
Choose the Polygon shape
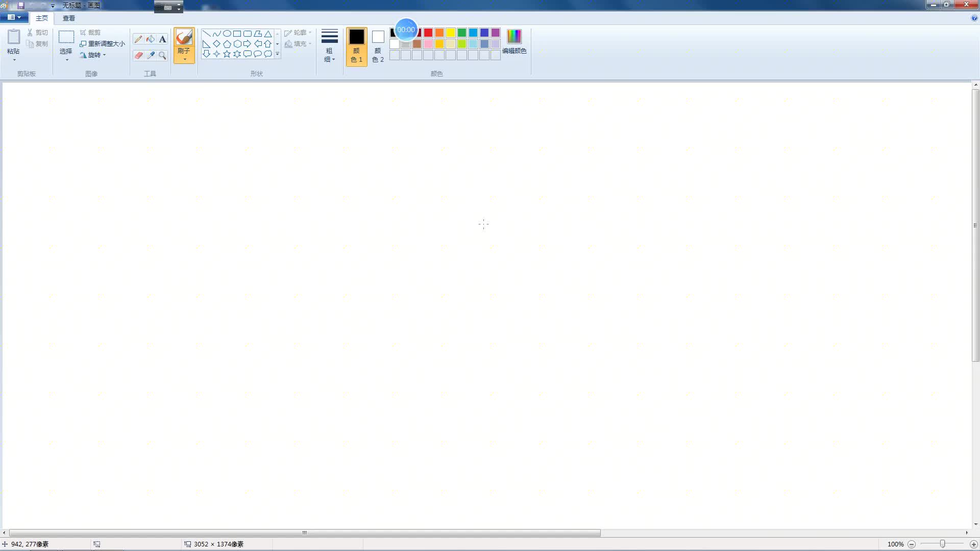point(258,34)
